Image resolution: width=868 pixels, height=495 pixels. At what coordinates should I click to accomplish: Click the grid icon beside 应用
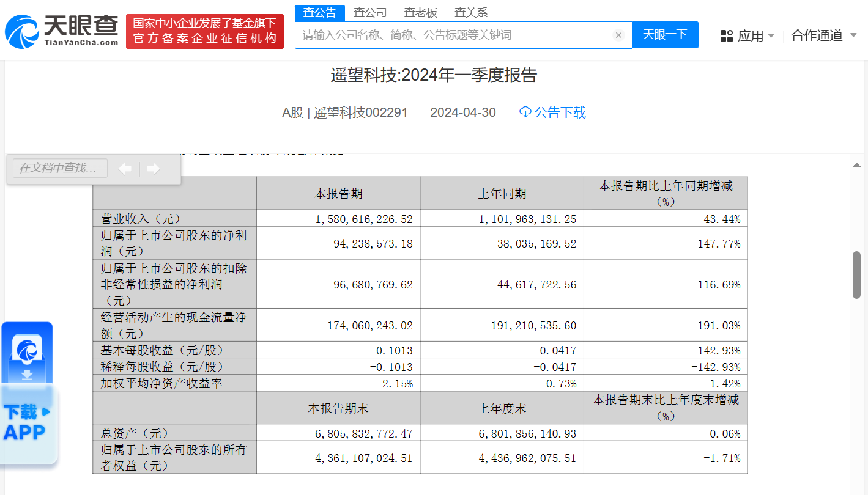point(727,36)
